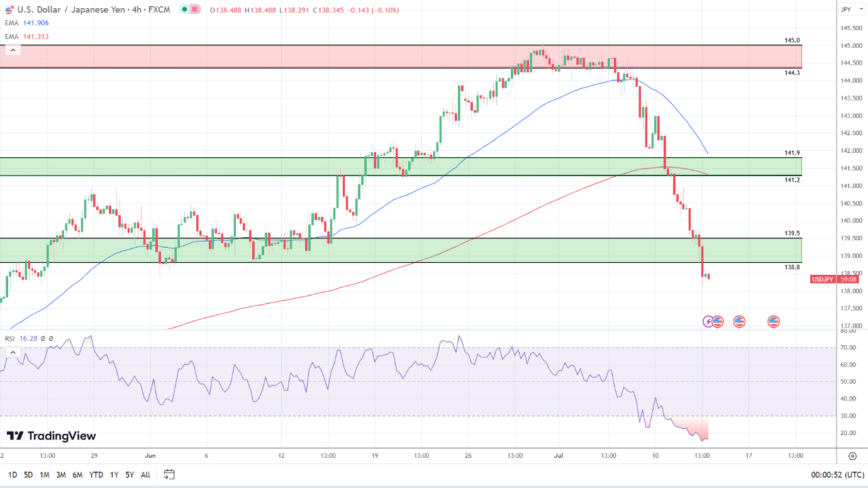Image resolution: width=868 pixels, height=488 pixels.
Task: Click the 30.00 RSI scale tick
Action: coord(849,416)
